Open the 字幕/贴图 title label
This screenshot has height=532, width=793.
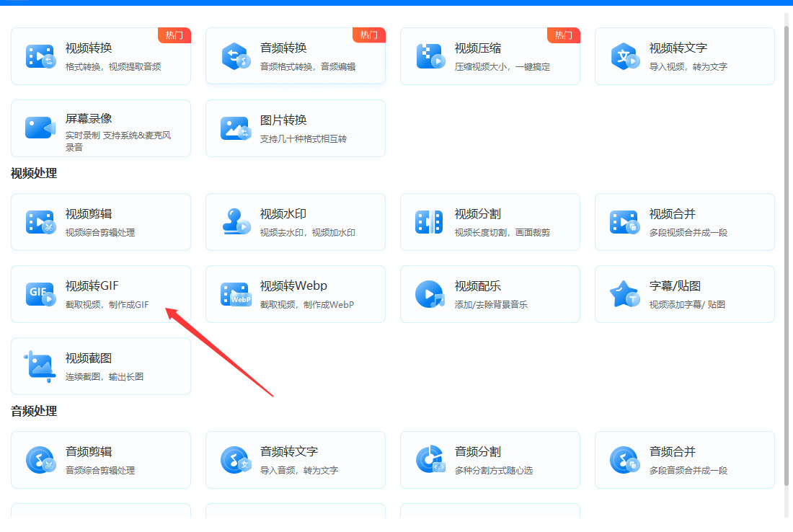(675, 285)
